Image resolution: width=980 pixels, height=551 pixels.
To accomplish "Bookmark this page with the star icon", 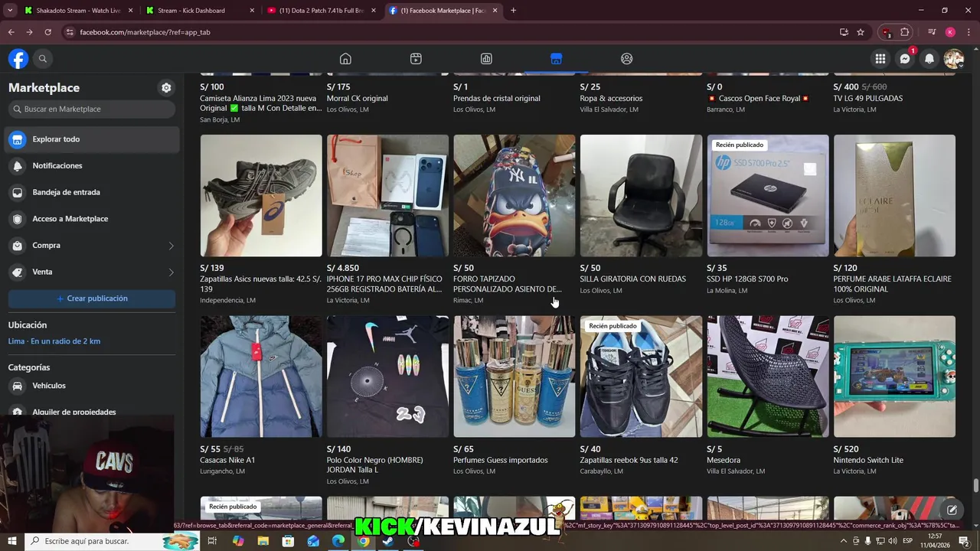I will click(861, 32).
